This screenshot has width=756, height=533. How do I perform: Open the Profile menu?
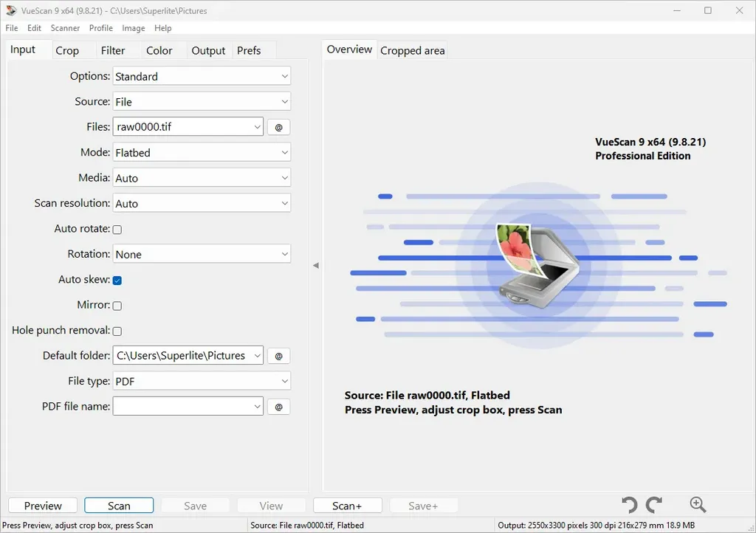coord(100,28)
